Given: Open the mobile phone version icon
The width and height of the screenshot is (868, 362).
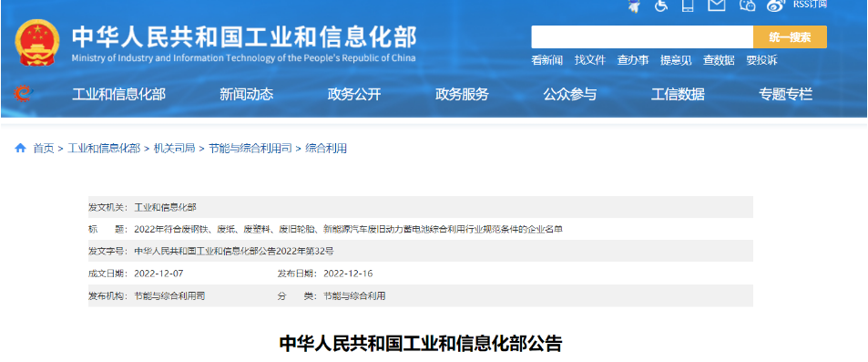Looking at the screenshot, I should [688, 5].
